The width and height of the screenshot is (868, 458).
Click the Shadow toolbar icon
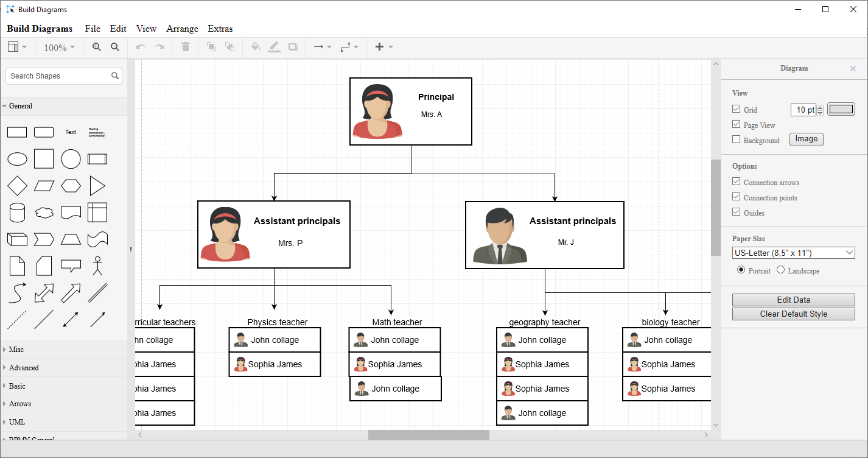pos(293,47)
